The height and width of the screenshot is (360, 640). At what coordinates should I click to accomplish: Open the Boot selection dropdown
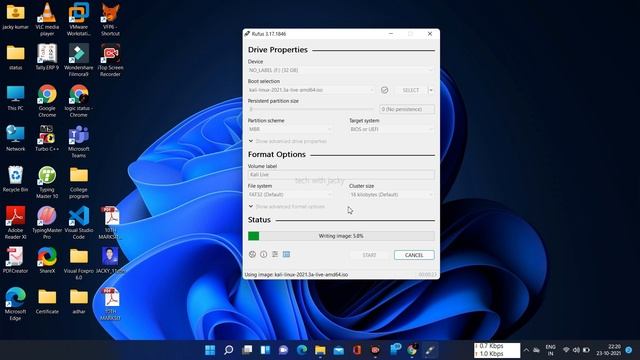point(311,90)
